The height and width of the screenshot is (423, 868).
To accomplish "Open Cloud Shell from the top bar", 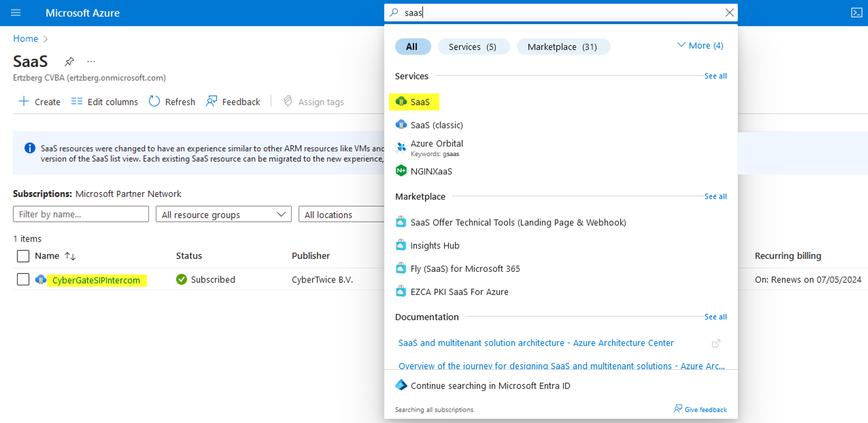I will (856, 13).
